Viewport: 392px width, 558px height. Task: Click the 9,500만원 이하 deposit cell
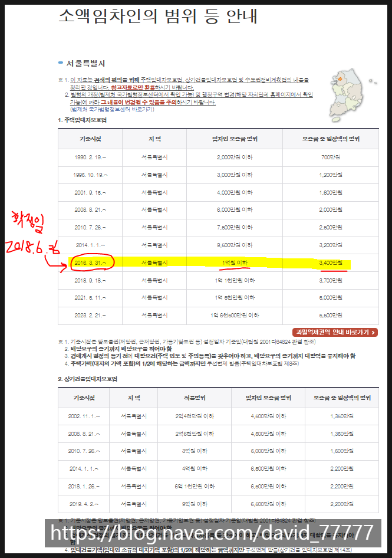[x=235, y=245]
